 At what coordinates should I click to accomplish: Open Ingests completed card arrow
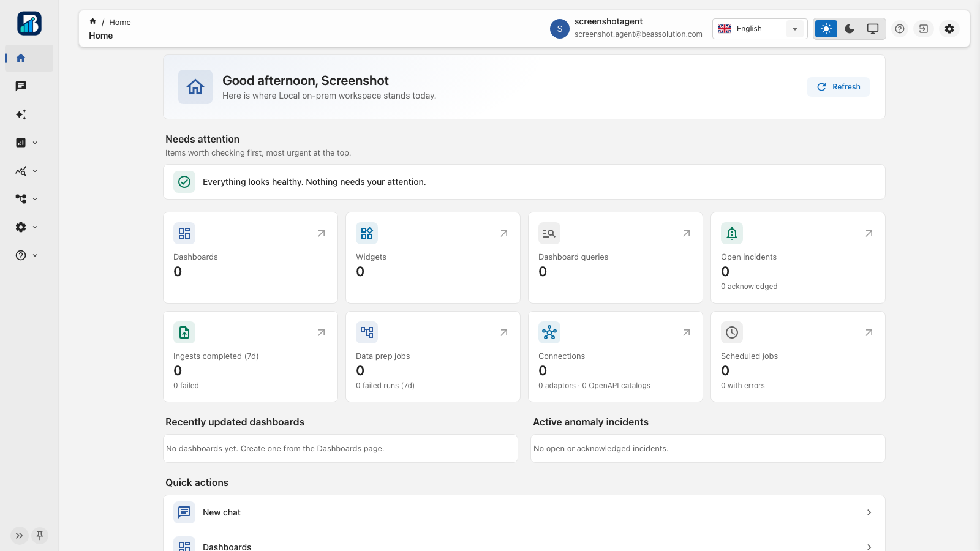(322, 332)
